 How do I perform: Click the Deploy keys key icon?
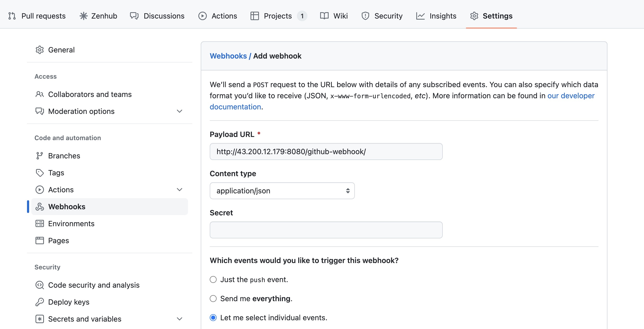click(x=40, y=302)
